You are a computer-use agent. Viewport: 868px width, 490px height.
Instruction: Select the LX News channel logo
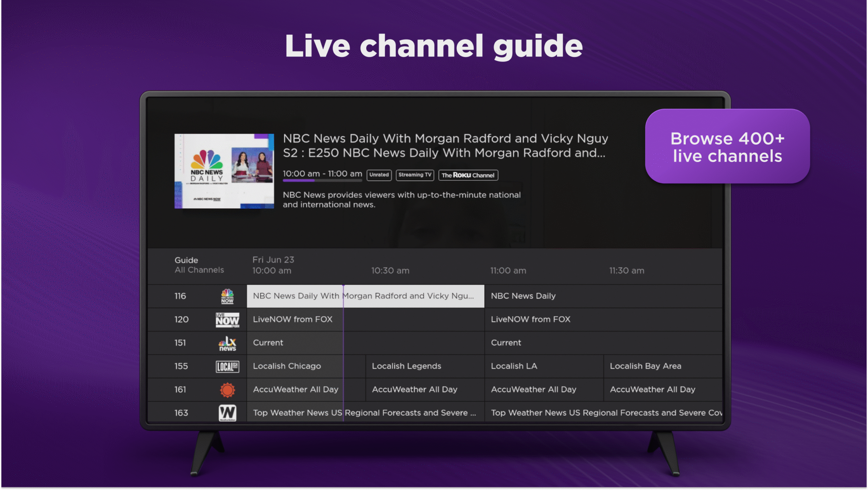click(x=228, y=343)
